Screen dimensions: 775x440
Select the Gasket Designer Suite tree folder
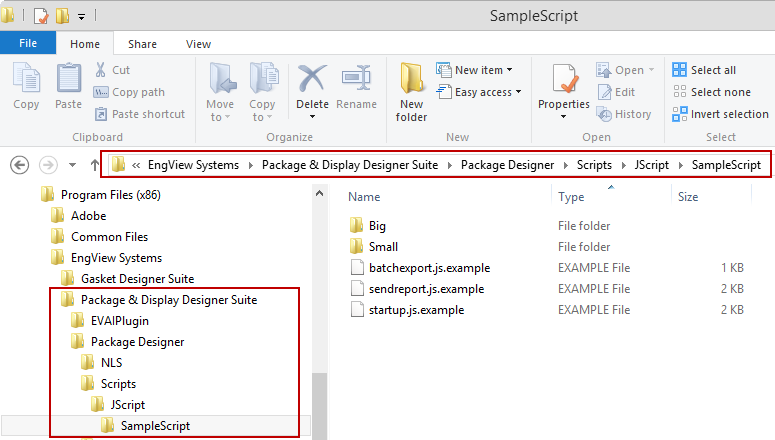[137, 279]
